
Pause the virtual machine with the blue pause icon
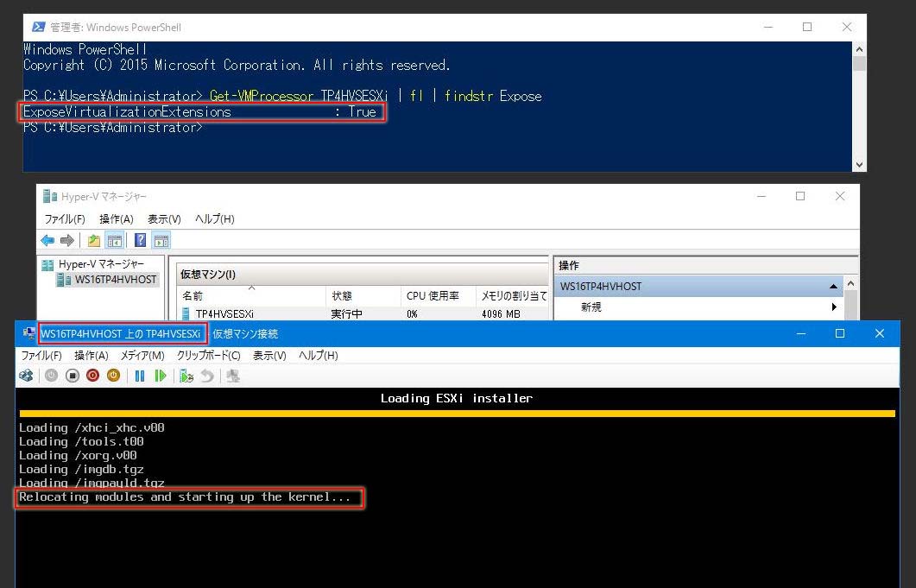point(140,376)
